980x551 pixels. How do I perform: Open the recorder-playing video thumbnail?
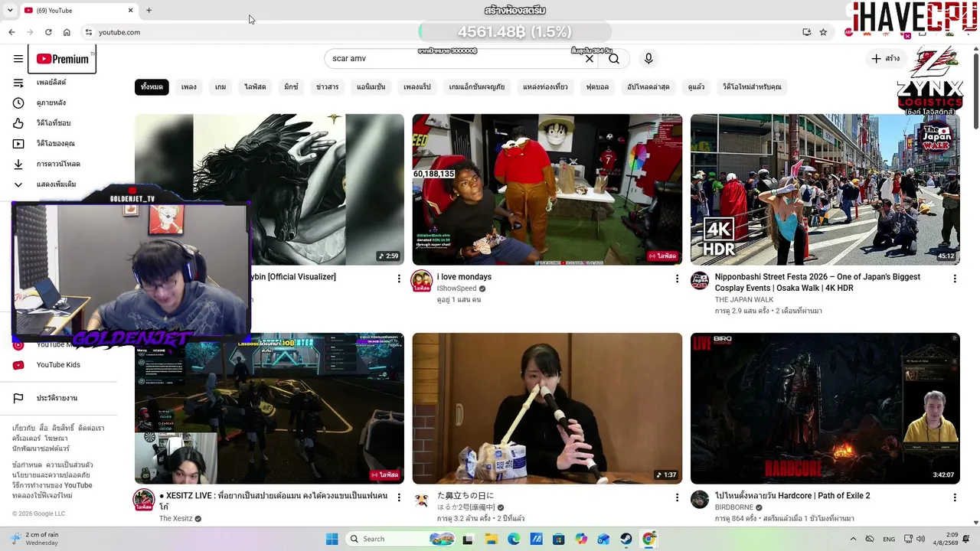coord(547,409)
